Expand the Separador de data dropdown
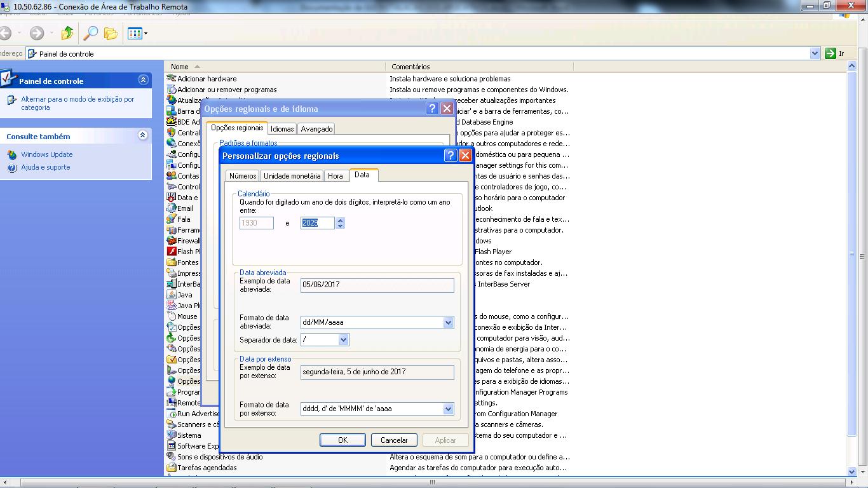868x488 pixels. tap(343, 340)
